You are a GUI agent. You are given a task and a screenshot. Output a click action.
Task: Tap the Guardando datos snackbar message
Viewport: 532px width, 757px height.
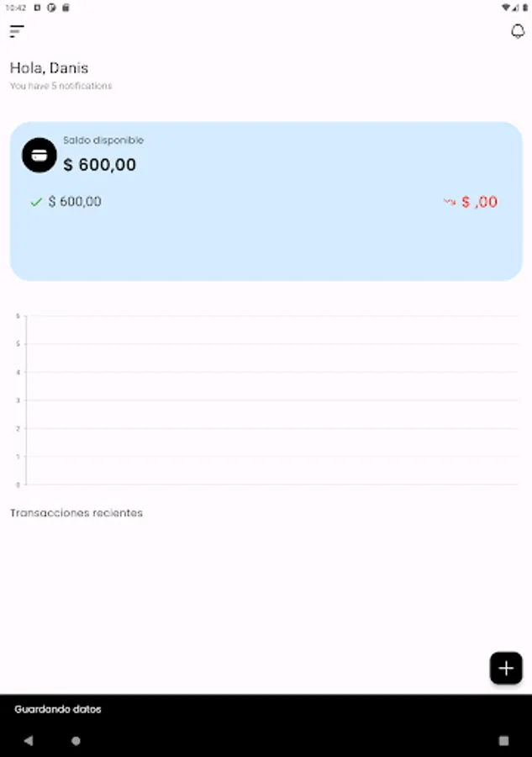pyautogui.click(x=58, y=709)
